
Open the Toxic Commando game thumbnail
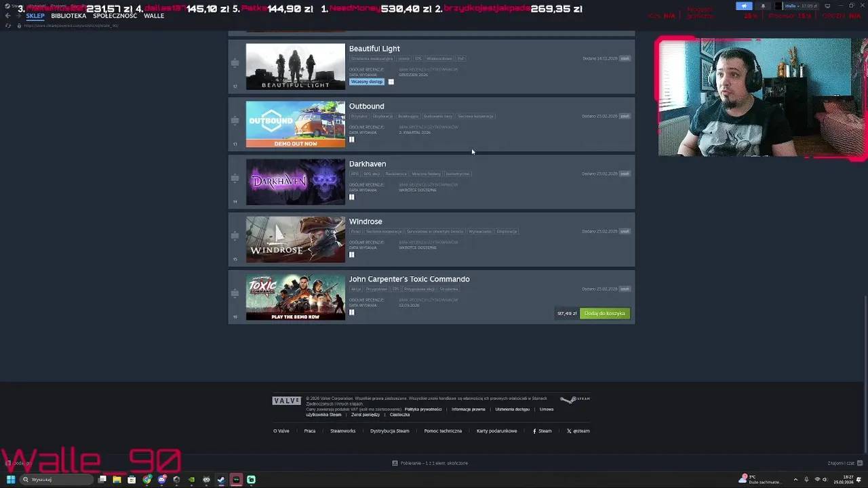point(295,297)
